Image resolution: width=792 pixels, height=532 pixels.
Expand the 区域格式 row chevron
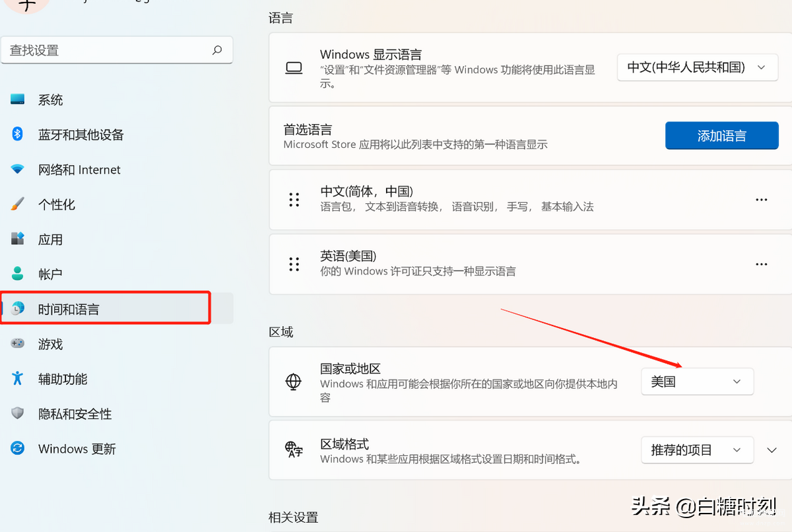click(x=772, y=450)
